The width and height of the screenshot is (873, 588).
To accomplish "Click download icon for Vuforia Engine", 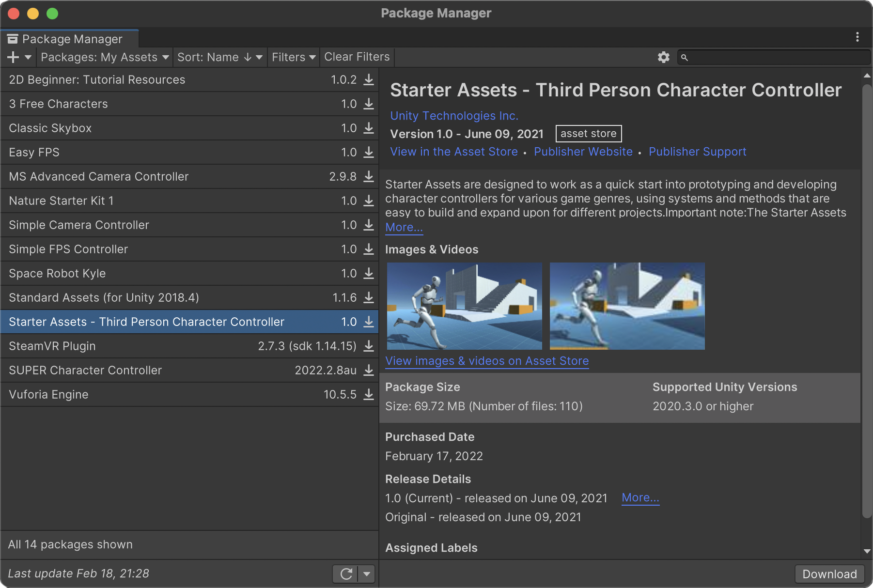I will pyautogui.click(x=369, y=394).
